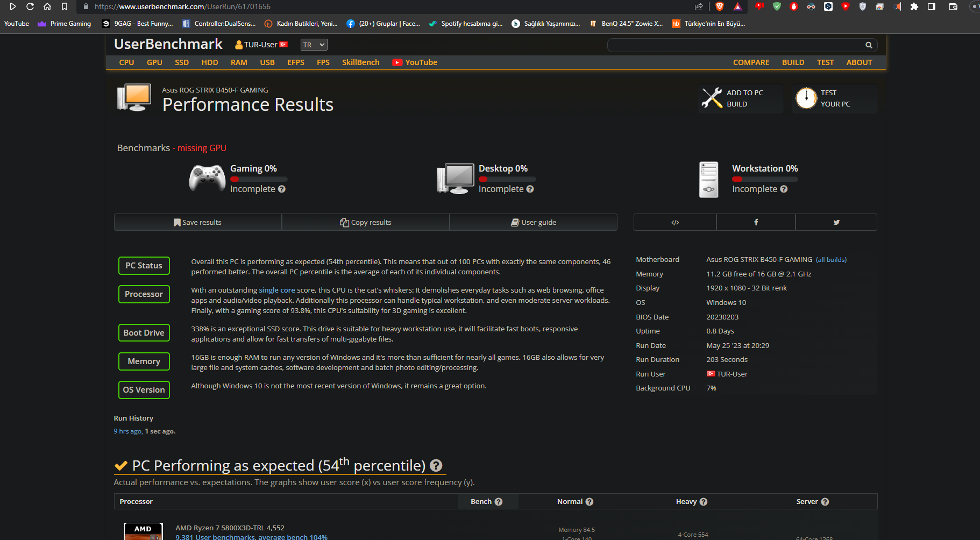Screen dimensions: 980x540
Task: Open the Brave Wallet icon
Action: click(953, 6)
